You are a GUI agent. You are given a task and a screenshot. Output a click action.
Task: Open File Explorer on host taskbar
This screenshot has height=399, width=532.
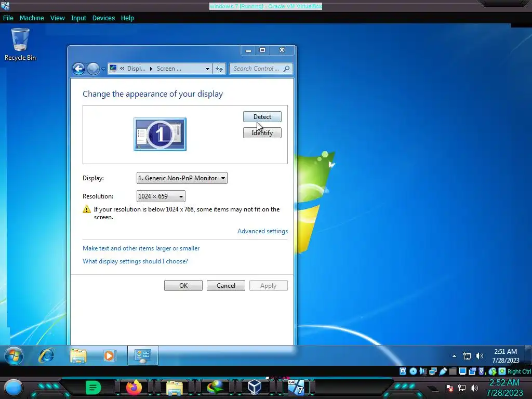coord(175,388)
